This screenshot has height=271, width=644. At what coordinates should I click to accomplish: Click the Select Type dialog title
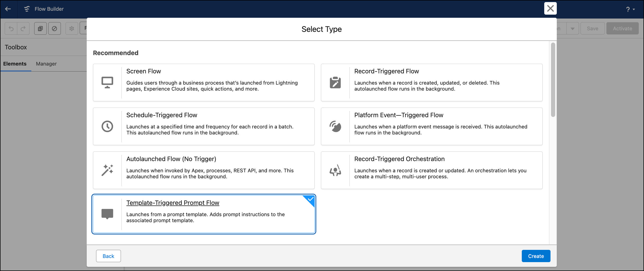pos(321,29)
